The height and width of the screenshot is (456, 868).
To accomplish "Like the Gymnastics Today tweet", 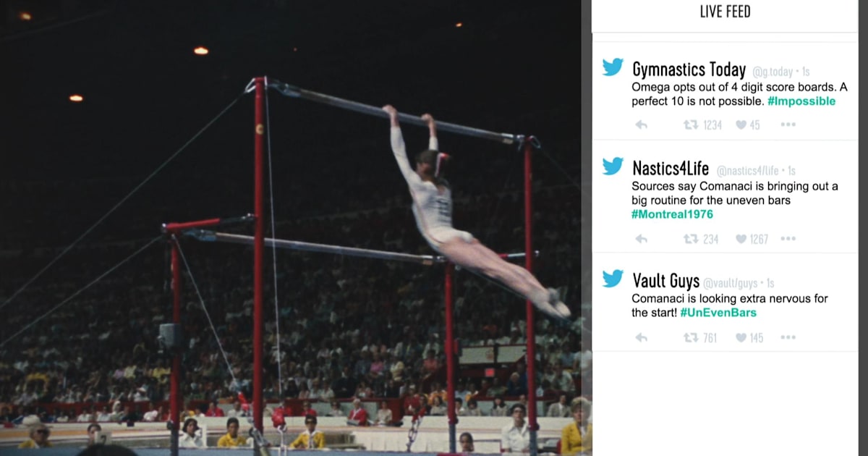I will (x=741, y=124).
